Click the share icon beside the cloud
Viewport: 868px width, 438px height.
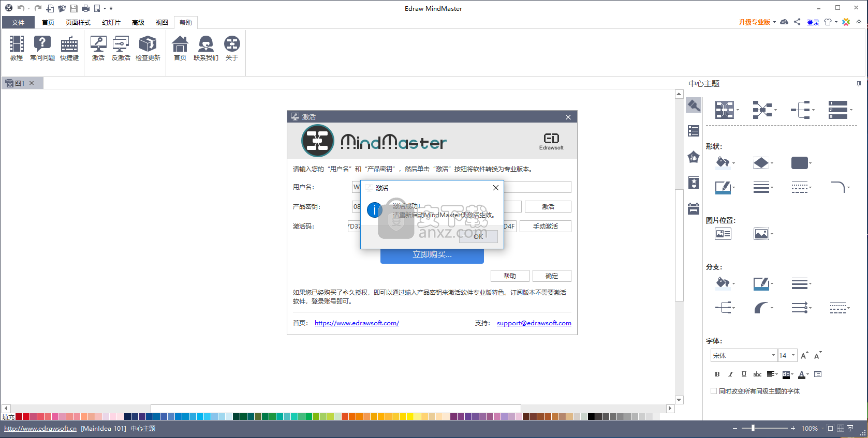click(x=797, y=22)
